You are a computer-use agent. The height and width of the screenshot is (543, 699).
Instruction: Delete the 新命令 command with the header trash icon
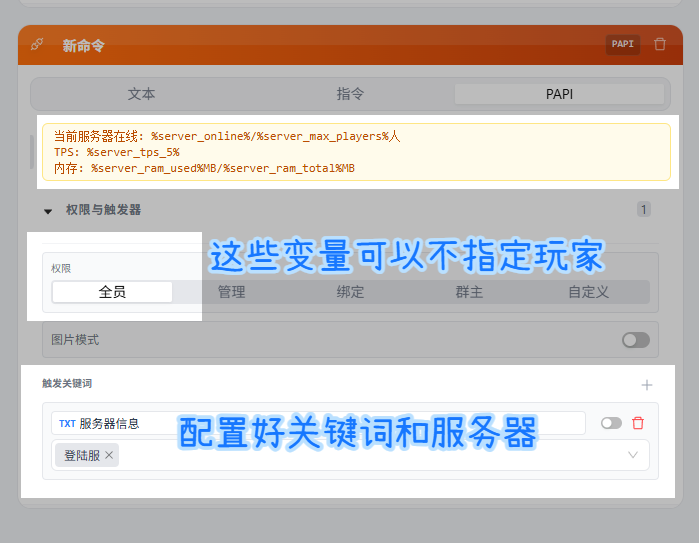tap(660, 44)
